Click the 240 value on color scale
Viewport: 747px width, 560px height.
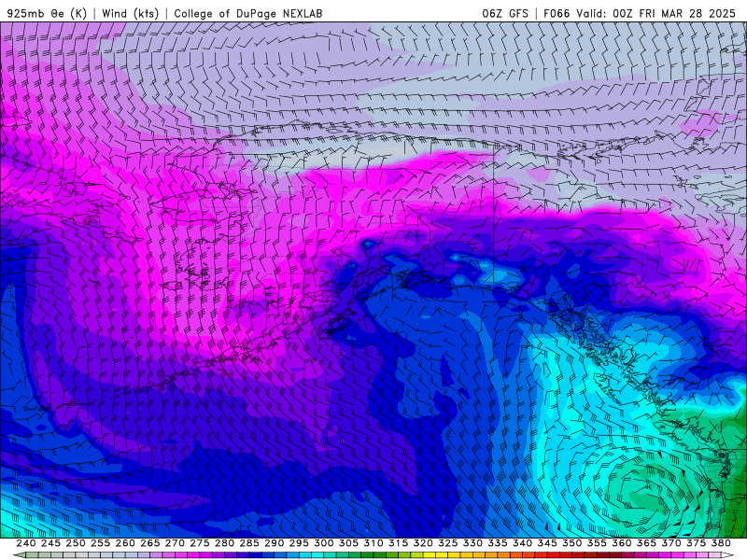click(x=26, y=543)
